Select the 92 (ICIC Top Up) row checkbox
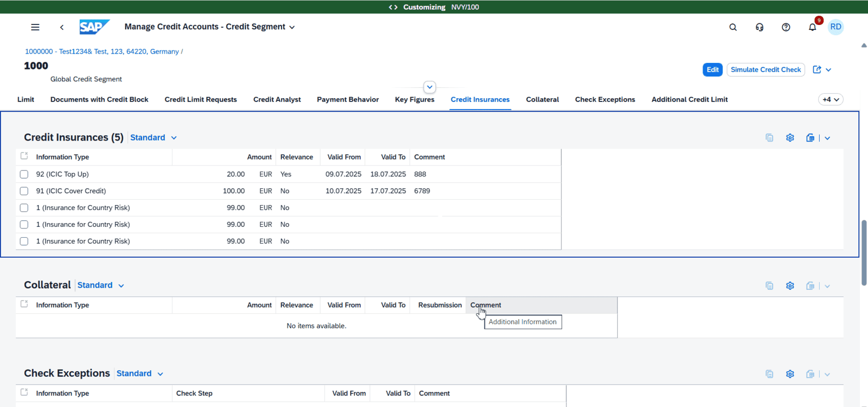Image resolution: width=868 pixels, height=407 pixels. point(24,174)
